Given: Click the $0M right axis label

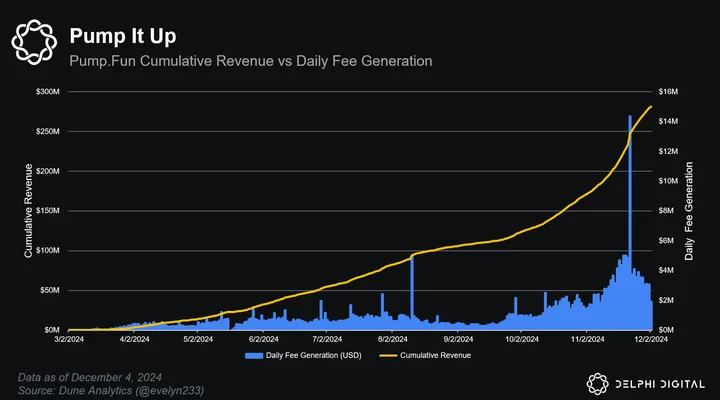Looking at the screenshot, I should click(666, 330).
